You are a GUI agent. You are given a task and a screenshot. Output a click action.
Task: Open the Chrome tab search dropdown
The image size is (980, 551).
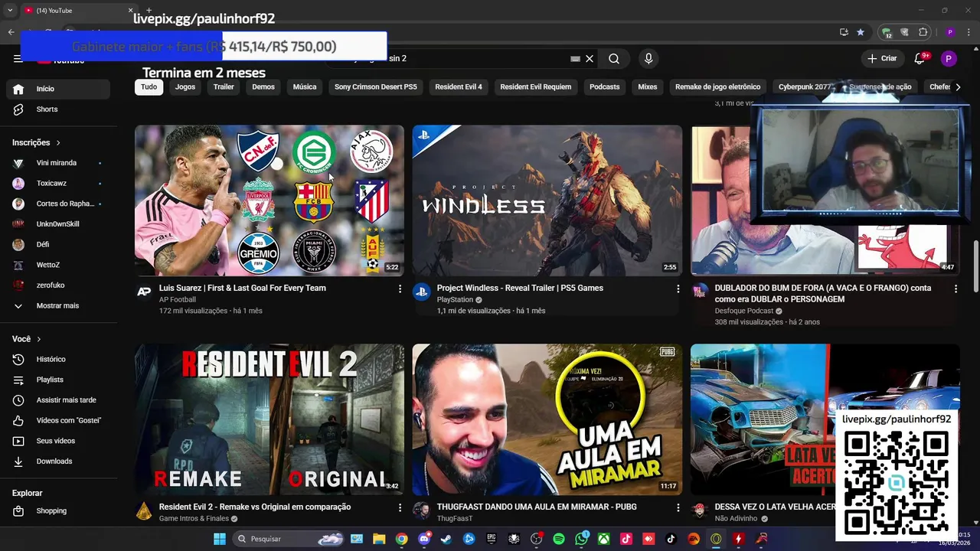(10, 11)
